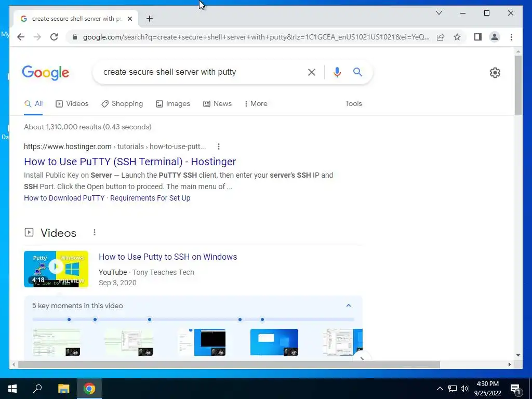This screenshot has height=399, width=532.
Task: Bookmark this page with the star icon
Action: point(457,37)
